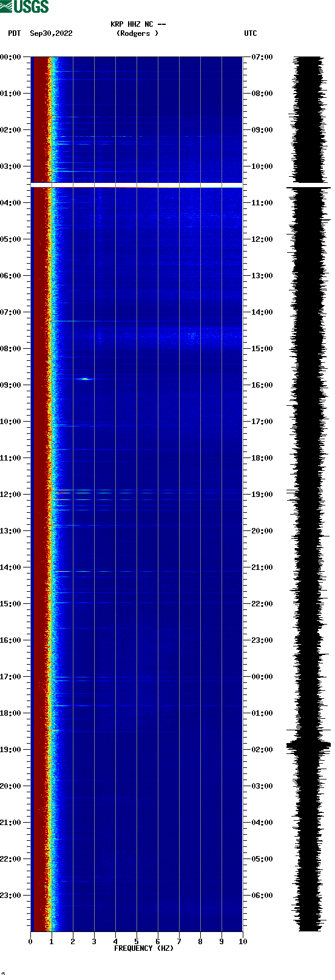Click the 10:00 PDT time label
The width and height of the screenshot is (335, 980).
pos(10,422)
